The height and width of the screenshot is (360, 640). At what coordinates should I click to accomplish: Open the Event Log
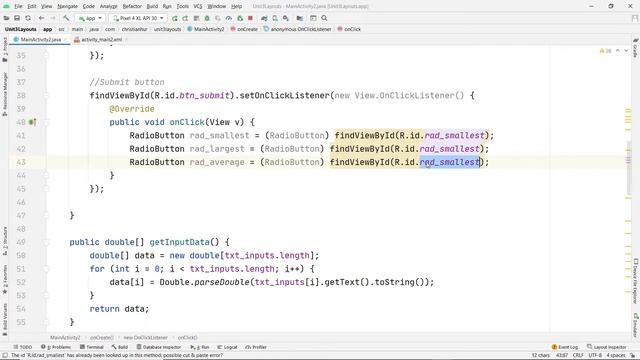coord(565,347)
